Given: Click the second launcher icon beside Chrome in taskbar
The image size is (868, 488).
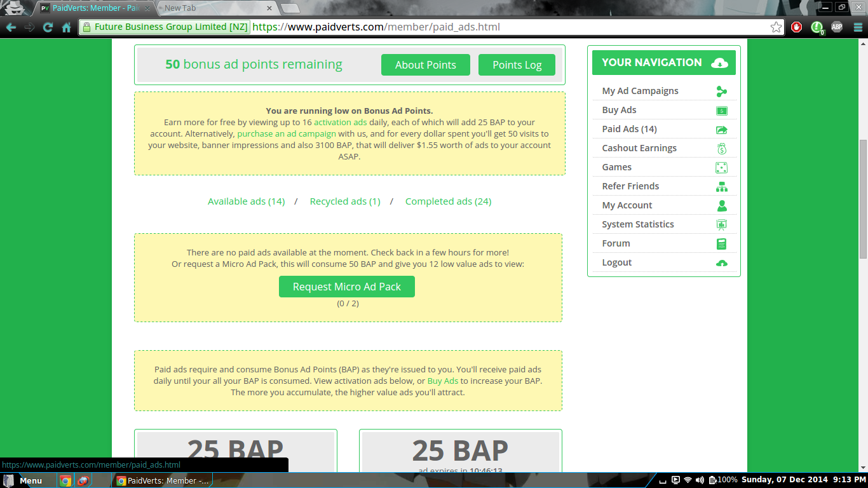Looking at the screenshot, I should pyautogui.click(x=83, y=481).
